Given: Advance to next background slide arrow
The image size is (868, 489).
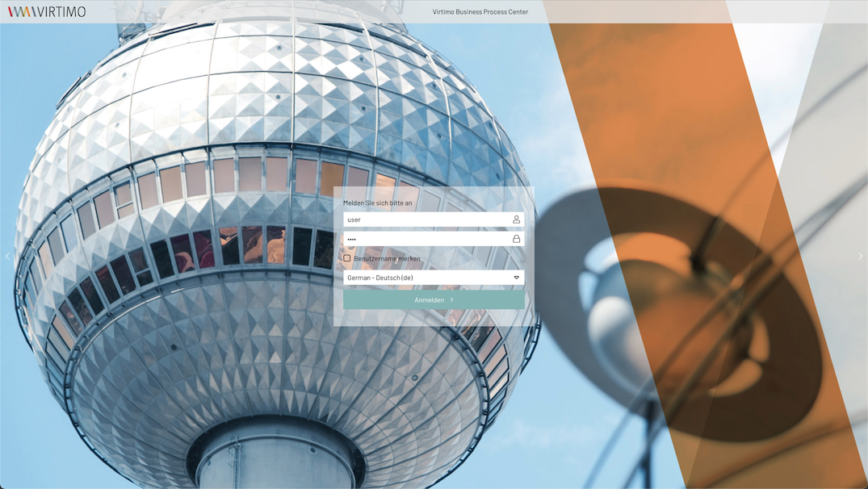Looking at the screenshot, I should [x=860, y=257].
